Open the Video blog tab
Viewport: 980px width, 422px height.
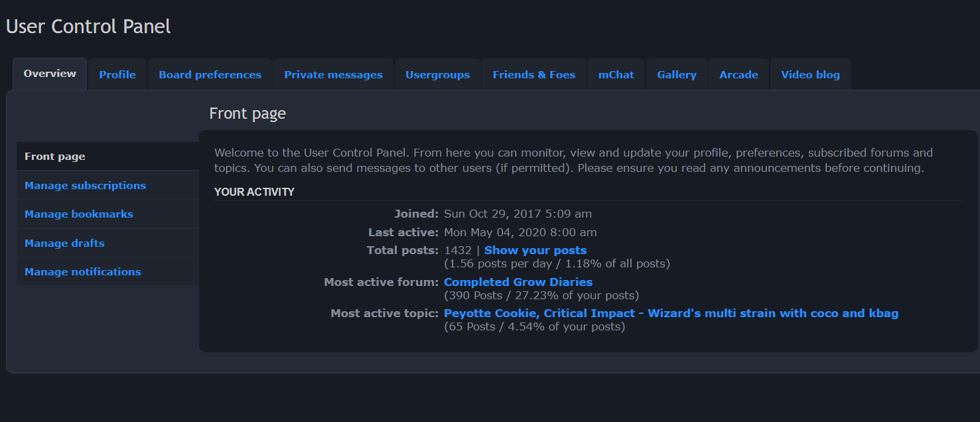[810, 75]
